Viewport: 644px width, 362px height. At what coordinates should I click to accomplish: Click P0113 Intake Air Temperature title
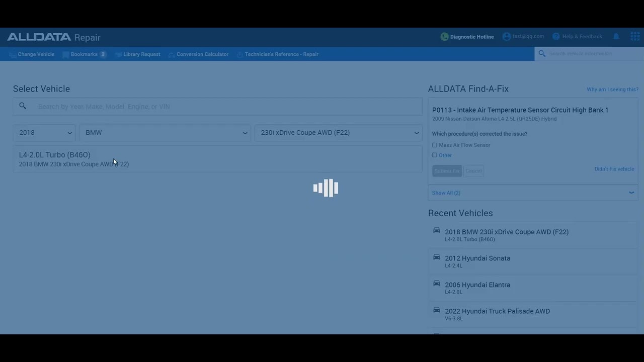point(520,110)
